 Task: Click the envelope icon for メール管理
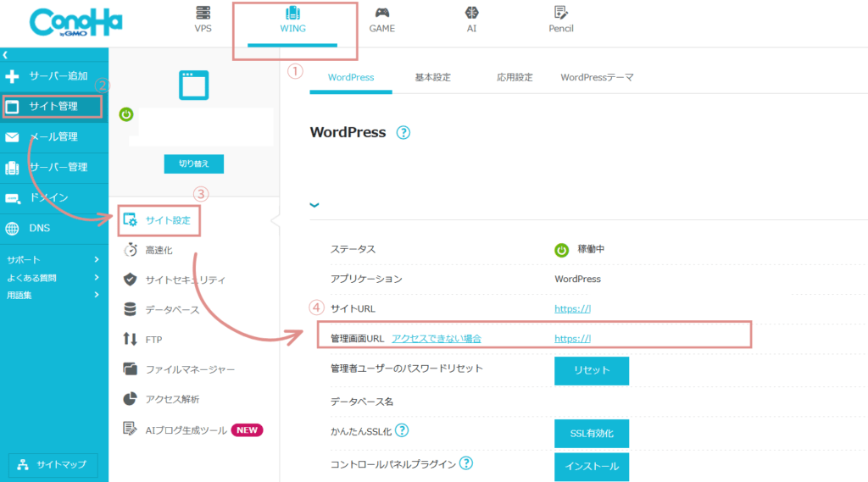pyautogui.click(x=12, y=137)
